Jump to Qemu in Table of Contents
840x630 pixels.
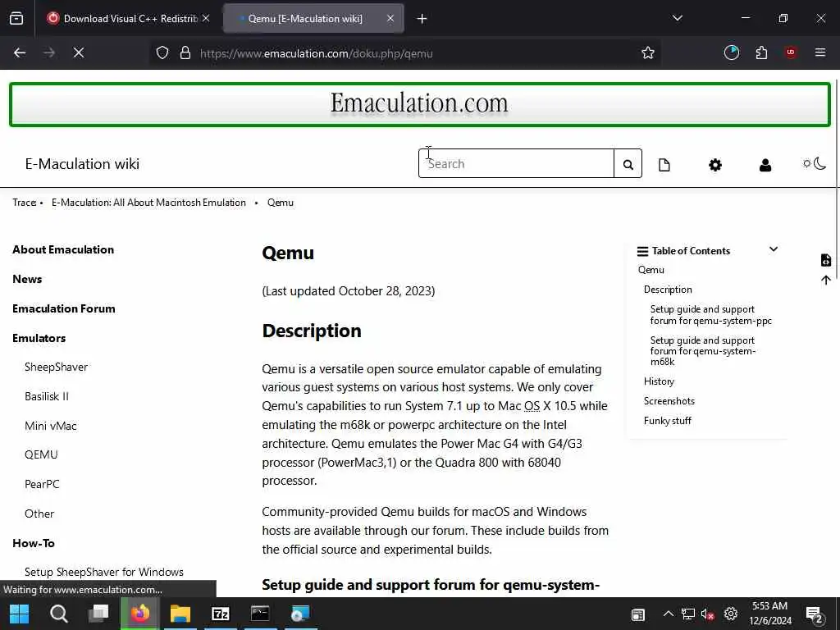(x=651, y=270)
